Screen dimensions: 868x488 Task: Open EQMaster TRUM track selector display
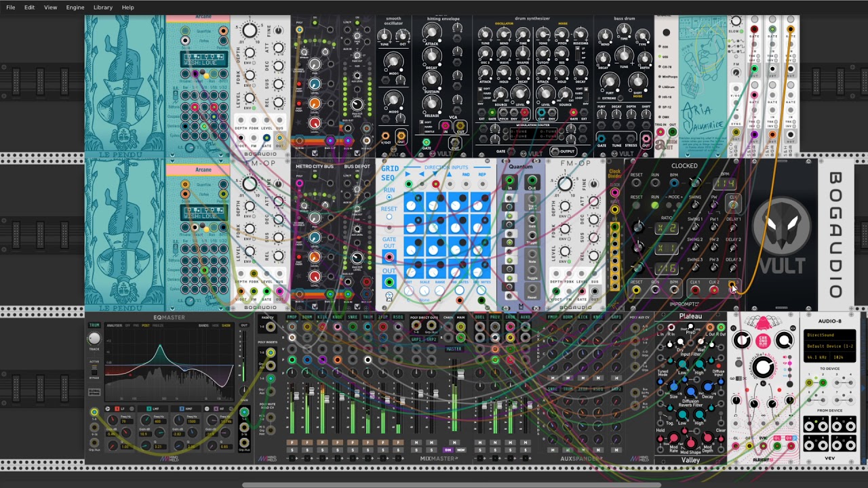click(x=94, y=326)
